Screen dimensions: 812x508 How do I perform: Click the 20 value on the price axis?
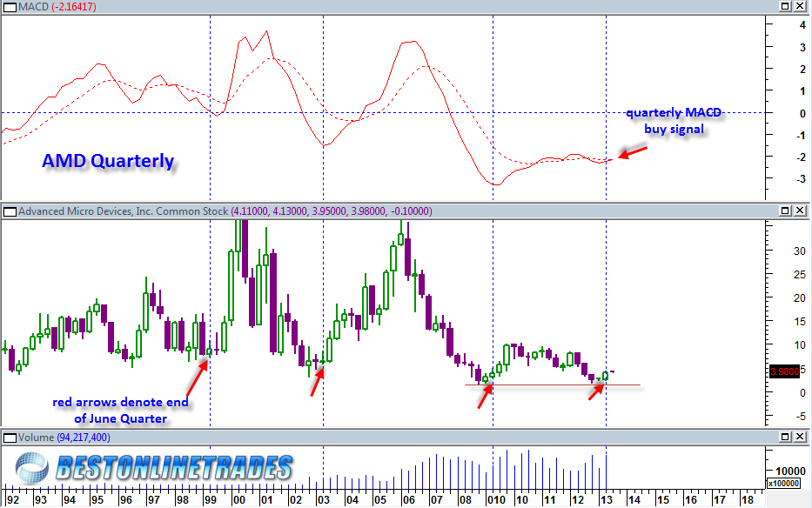[800, 298]
